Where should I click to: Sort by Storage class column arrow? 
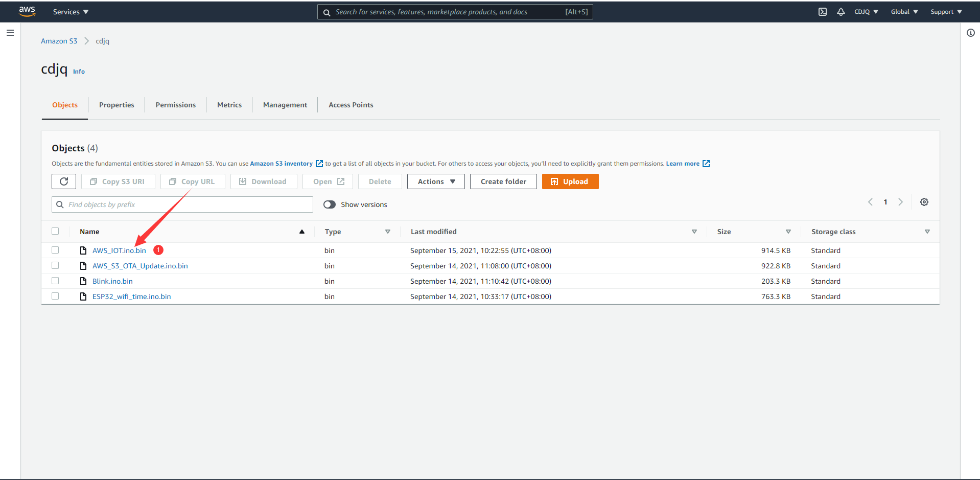click(927, 232)
